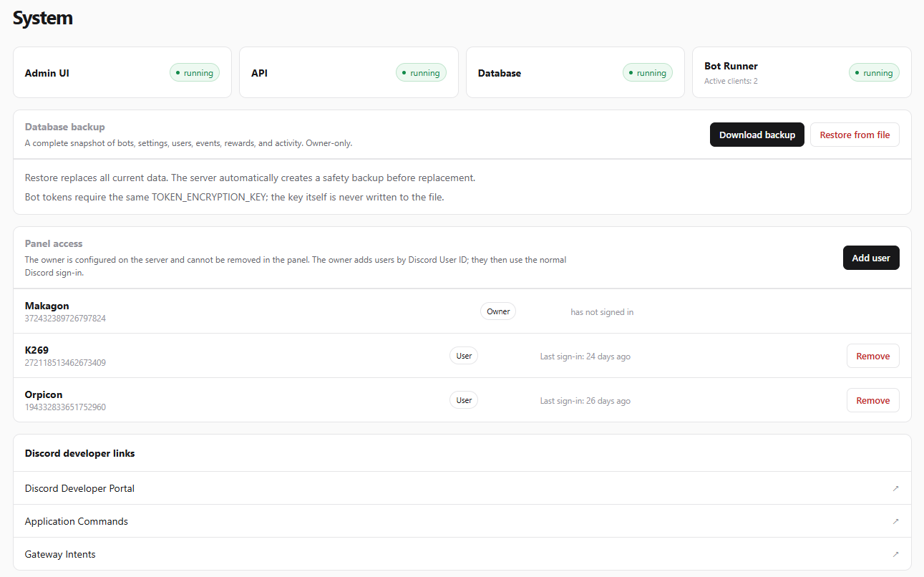The height and width of the screenshot is (577, 924).
Task: Remove user K269 from panel access
Action: tap(873, 356)
